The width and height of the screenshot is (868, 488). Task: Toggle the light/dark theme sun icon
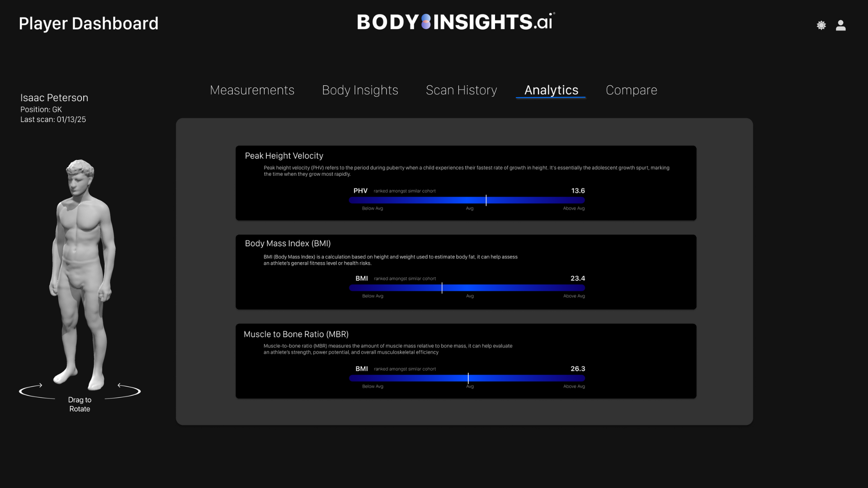point(821,25)
